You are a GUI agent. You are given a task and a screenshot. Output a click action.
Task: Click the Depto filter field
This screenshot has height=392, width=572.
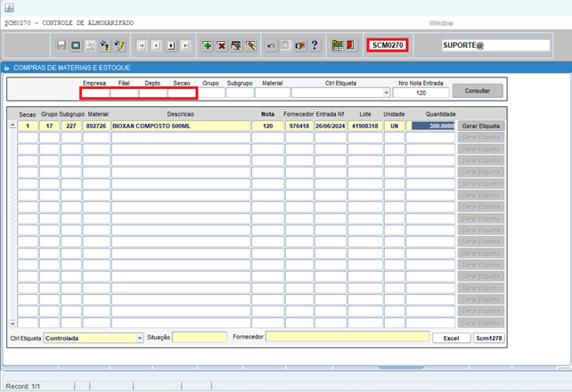click(153, 94)
